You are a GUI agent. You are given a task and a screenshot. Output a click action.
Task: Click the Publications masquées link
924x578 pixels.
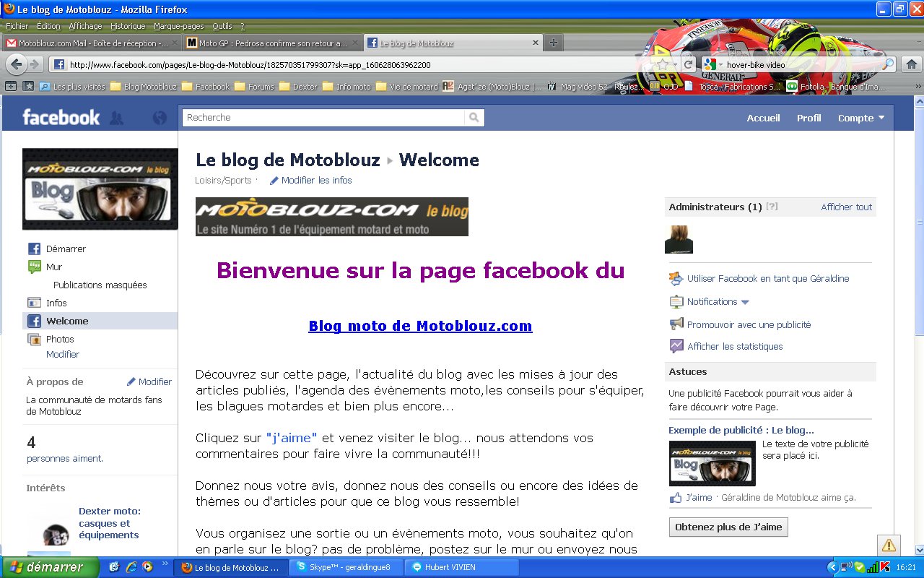(100, 285)
